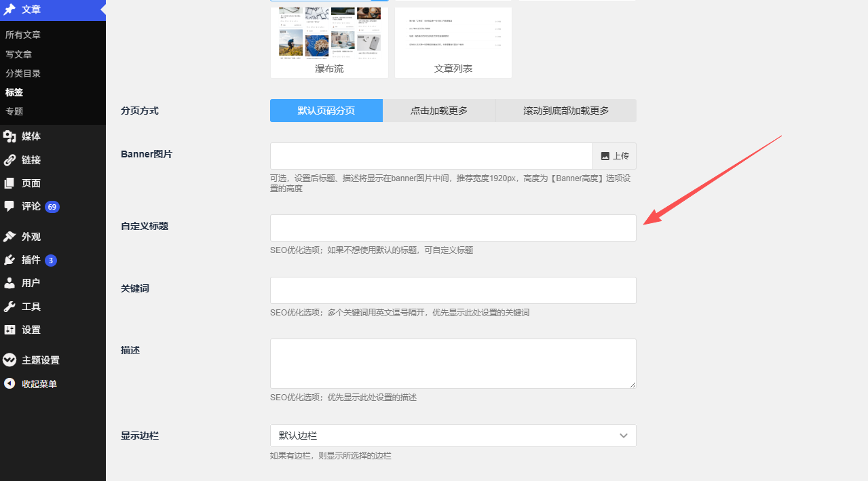This screenshot has height=481, width=868.
Task: Open the 主题设置 menu label
Action: [x=41, y=360]
